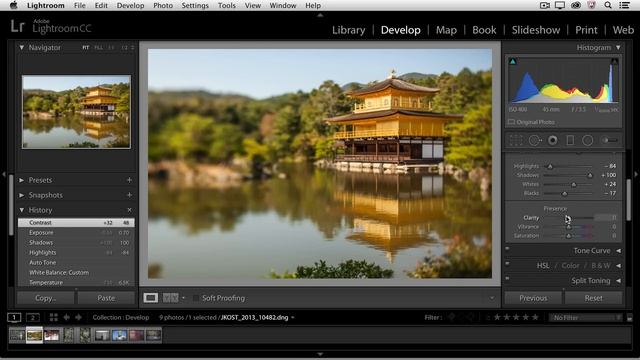Go forward with the filmstrip right arrow

(x=78, y=317)
